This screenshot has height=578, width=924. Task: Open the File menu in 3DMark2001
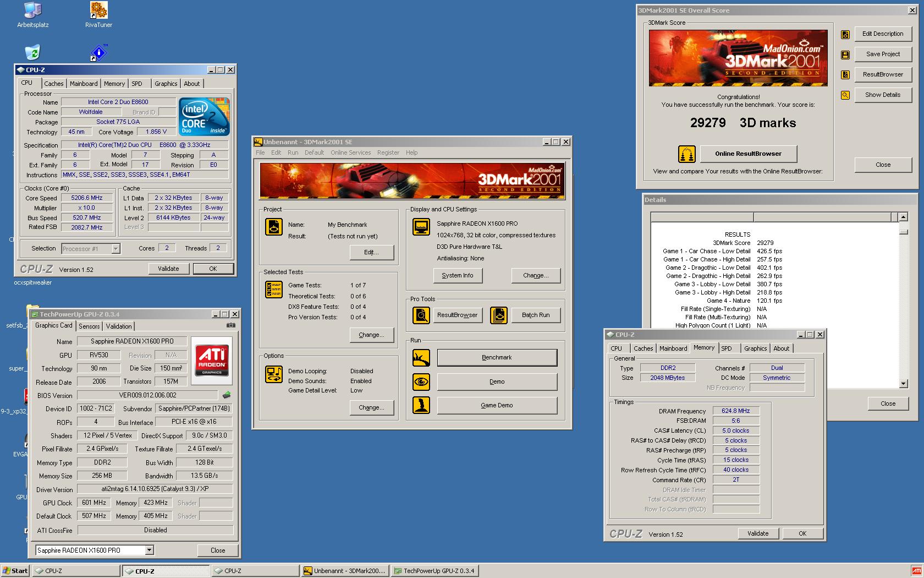(260, 152)
